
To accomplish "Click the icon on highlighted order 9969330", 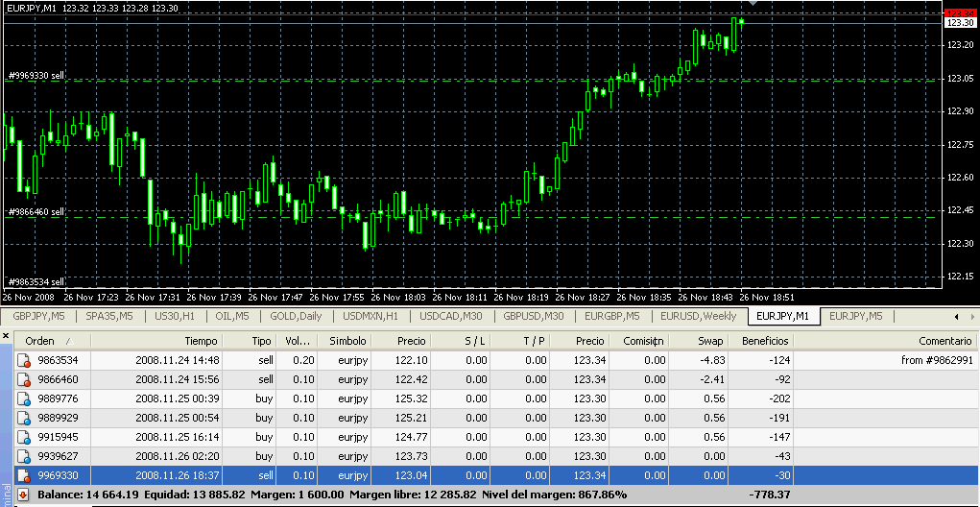I will click(x=23, y=475).
